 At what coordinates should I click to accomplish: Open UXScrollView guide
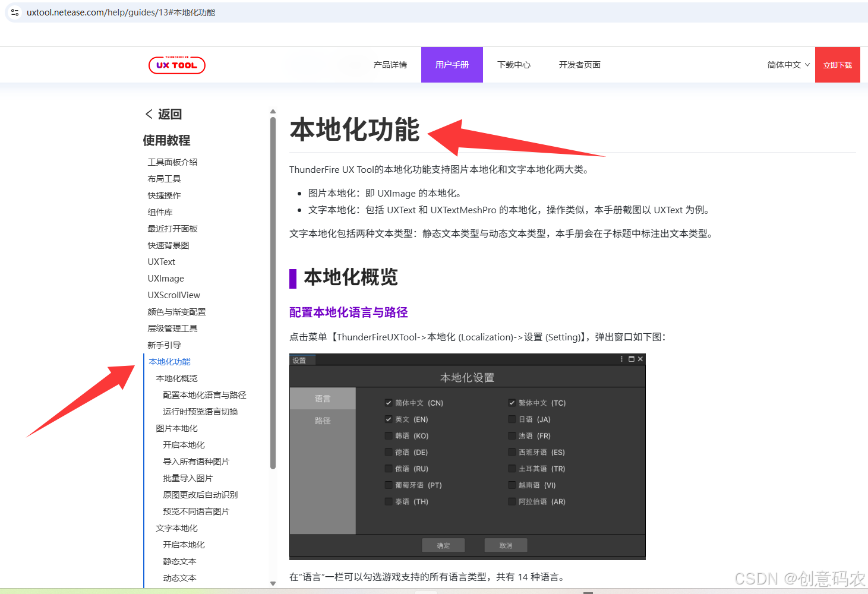(x=174, y=295)
